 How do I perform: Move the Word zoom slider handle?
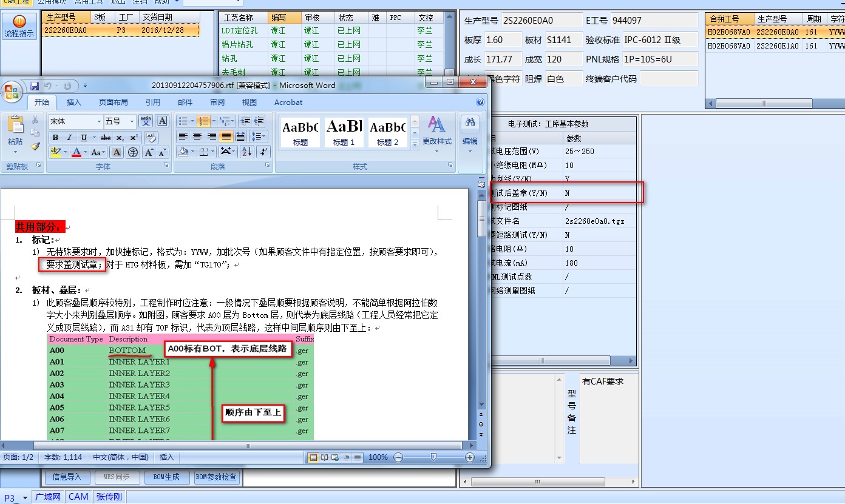(x=433, y=457)
